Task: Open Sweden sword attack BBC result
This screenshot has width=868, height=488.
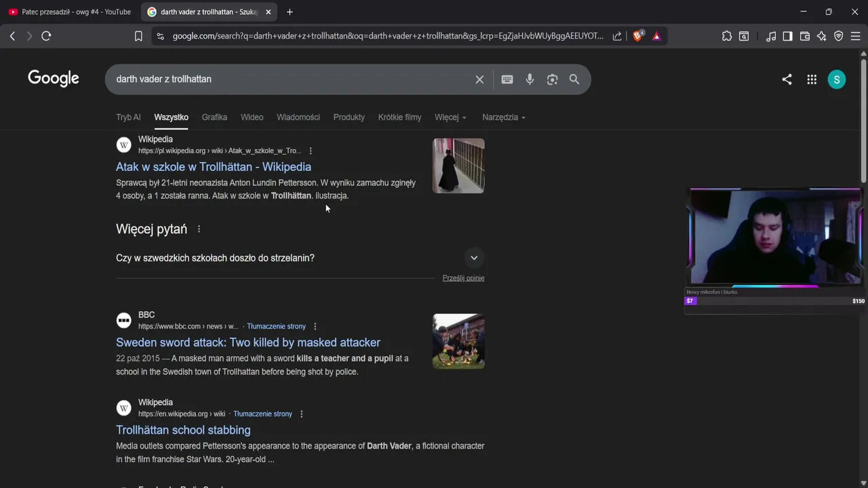Action: click(x=248, y=342)
